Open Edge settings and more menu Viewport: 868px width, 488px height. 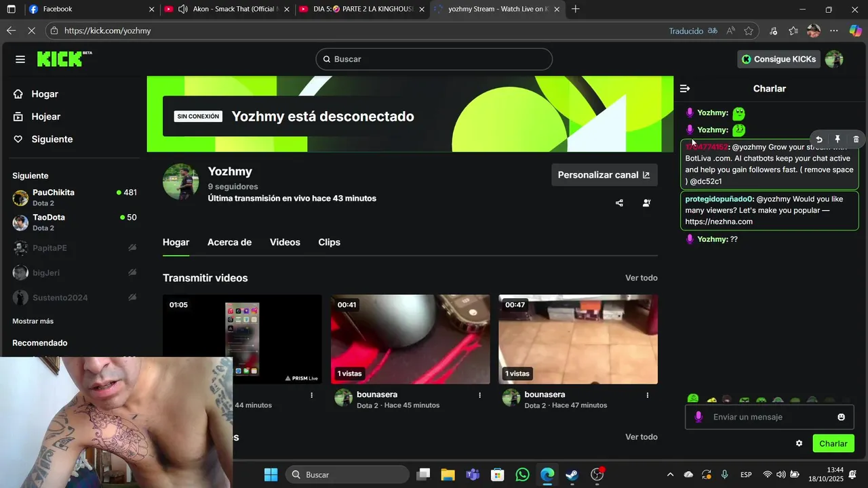(834, 30)
